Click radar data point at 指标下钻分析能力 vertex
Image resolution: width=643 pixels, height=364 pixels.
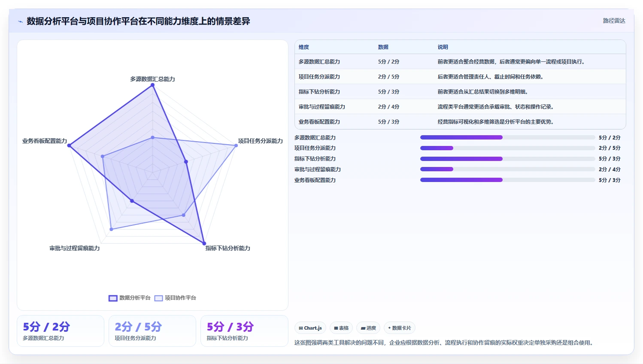[x=204, y=243]
